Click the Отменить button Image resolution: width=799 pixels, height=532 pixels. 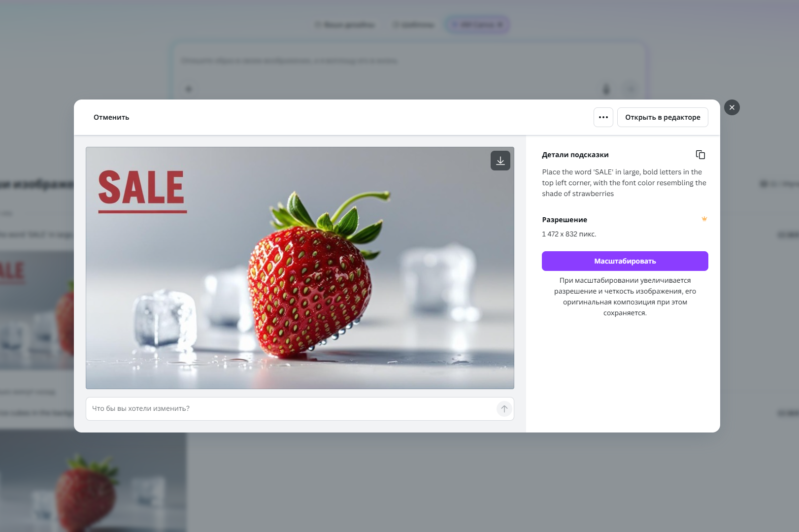pos(111,117)
